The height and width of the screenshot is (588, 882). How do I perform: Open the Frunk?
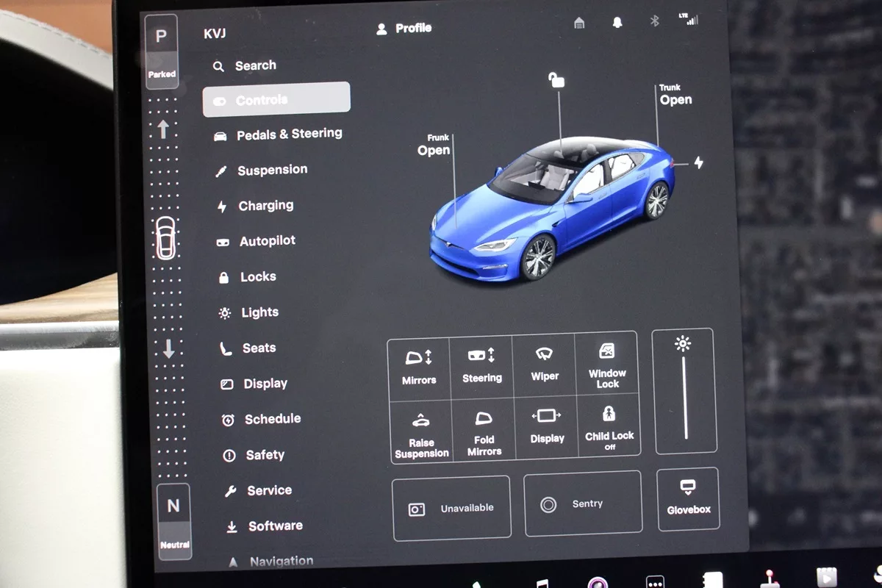coord(434,146)
